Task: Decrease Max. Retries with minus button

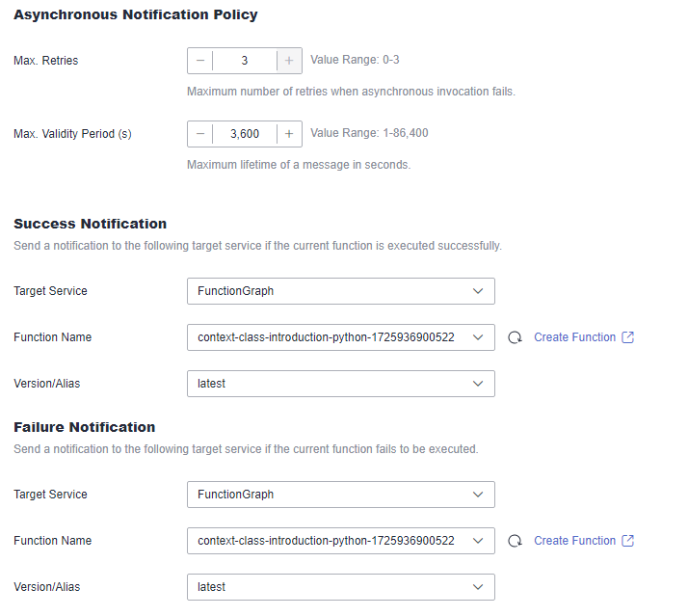Action: 200,61
